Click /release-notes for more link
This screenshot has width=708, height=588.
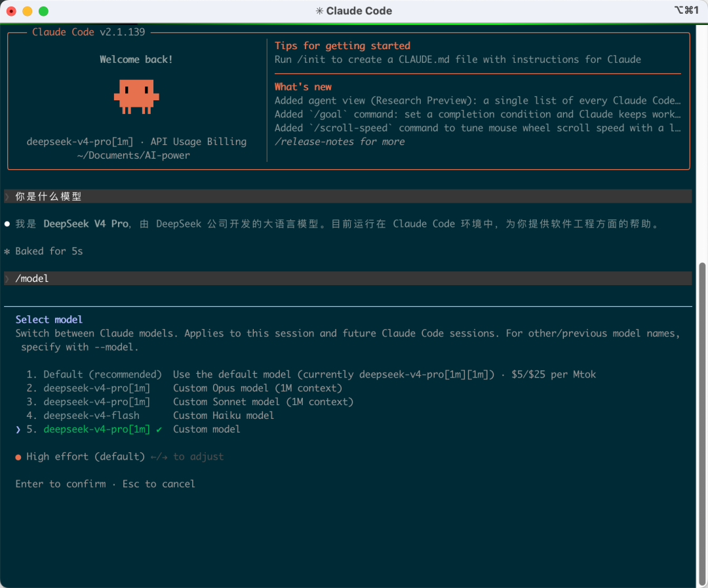[340, 142]
